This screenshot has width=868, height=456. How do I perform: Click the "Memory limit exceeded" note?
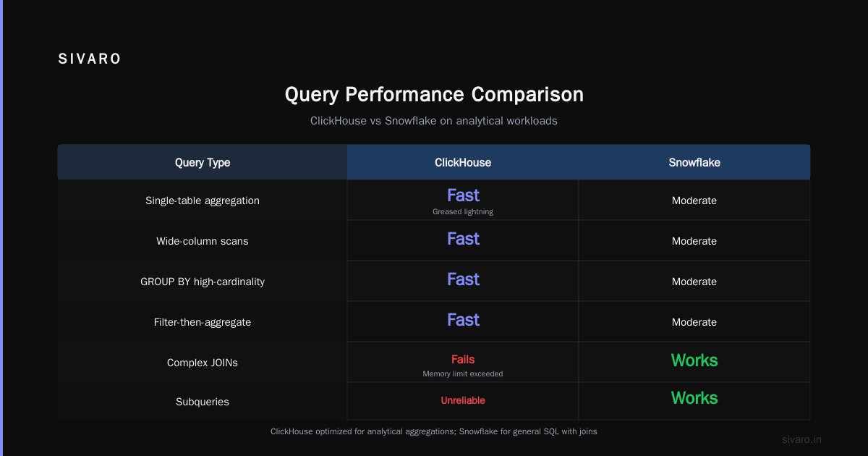point(463,374)
